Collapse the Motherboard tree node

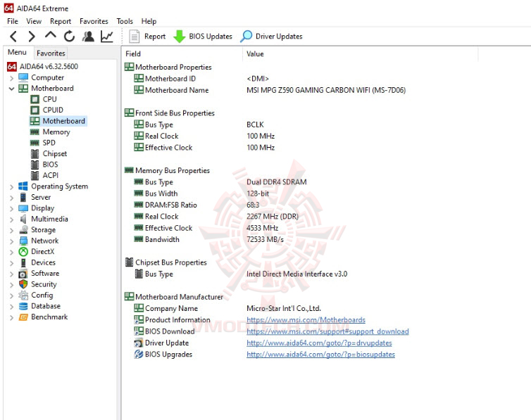click(11, 89)
